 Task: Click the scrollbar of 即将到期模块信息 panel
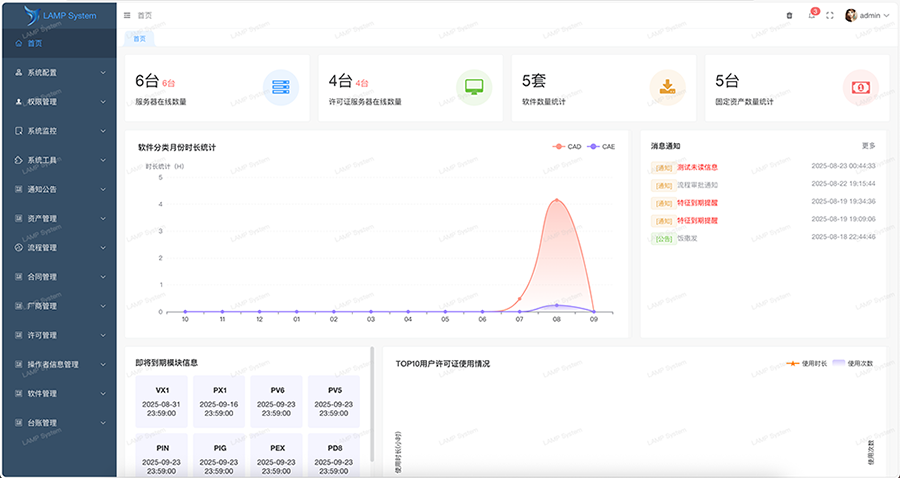click(372, 403)
